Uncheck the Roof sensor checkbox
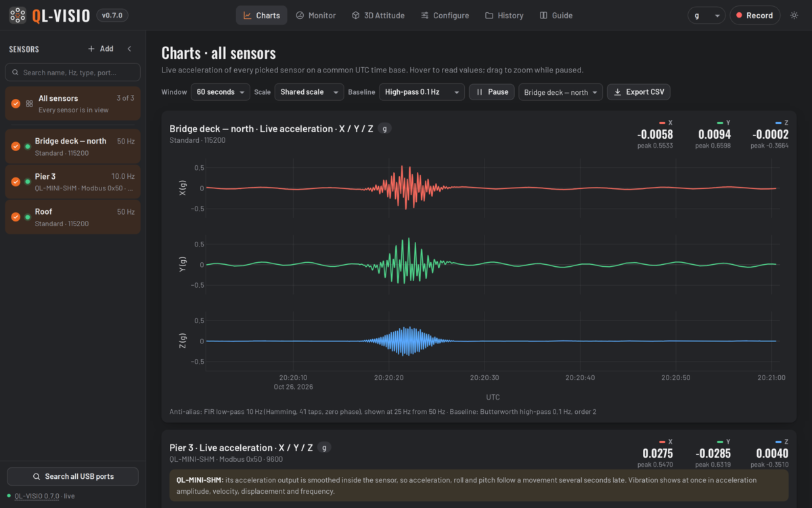The width and height of the screenshot is (812, 508). point(16,217)
